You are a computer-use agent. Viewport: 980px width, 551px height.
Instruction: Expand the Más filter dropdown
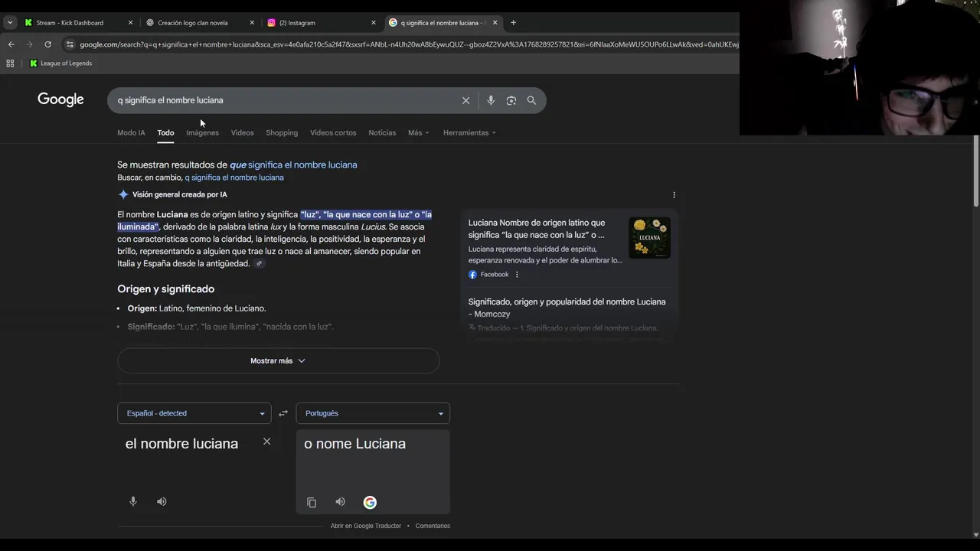418,133
